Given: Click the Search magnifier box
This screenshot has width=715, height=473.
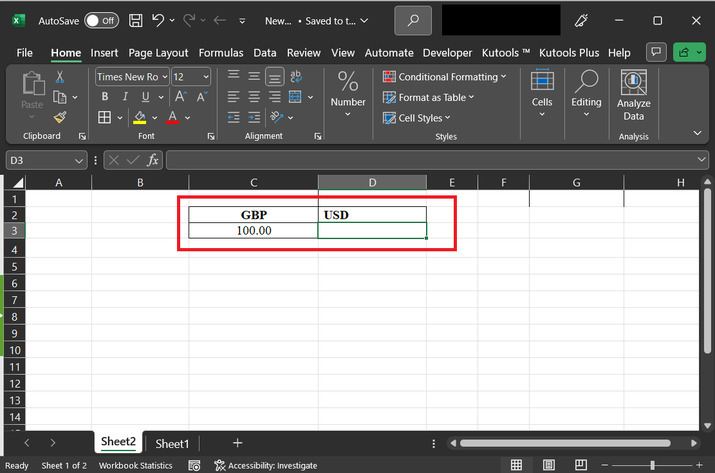Looking at the screenshot, I should [413, 21].
